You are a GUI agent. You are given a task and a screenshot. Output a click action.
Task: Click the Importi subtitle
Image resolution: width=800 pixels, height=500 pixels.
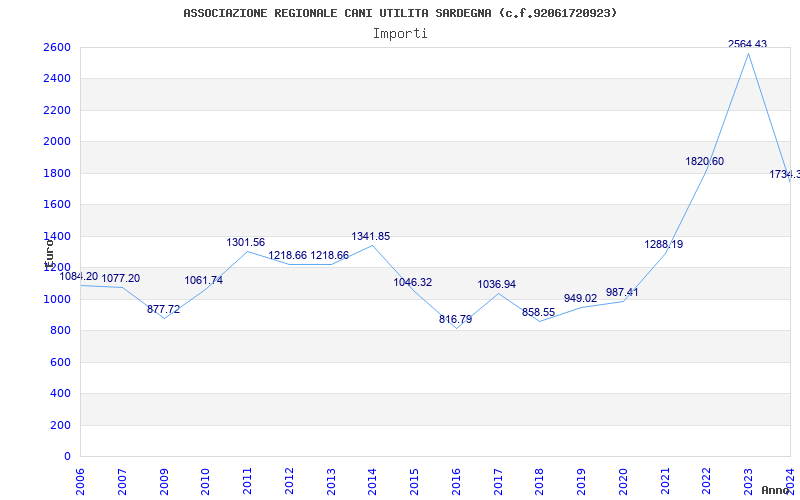coord(400,34)
